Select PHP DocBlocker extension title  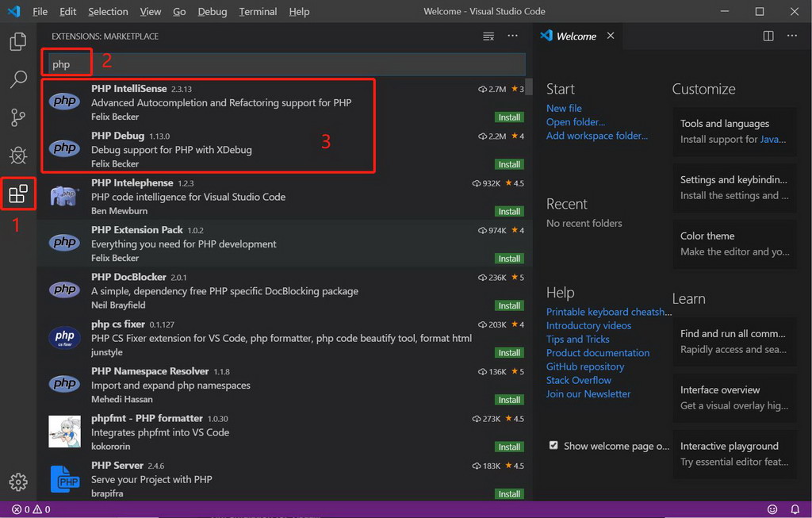[128, 277]
